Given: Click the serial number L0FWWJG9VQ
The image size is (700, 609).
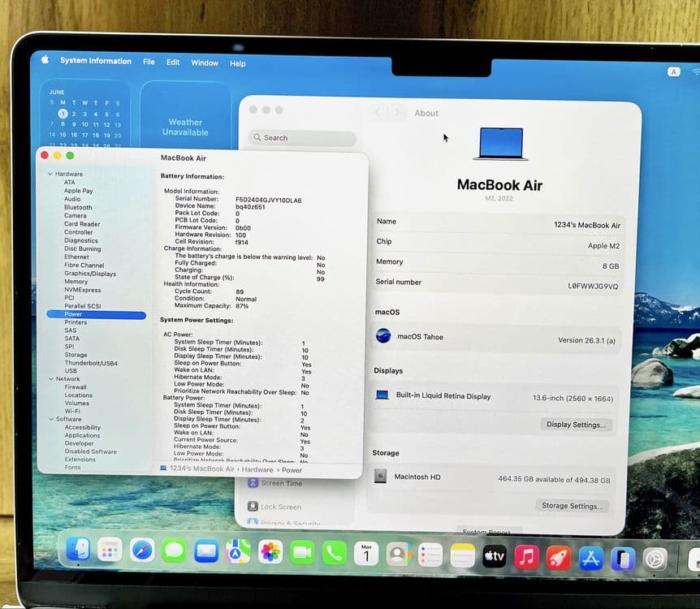Looking at the screenshot, I should click(x=593, y=286).
